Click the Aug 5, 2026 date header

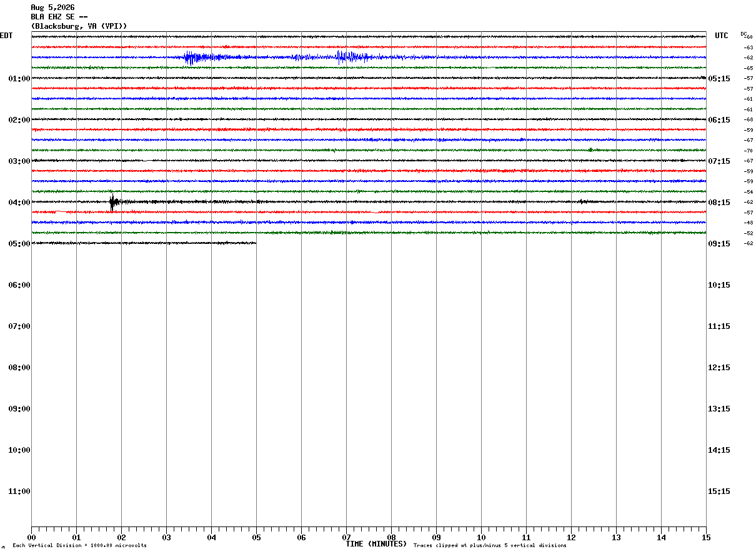[x=52, y=8]
